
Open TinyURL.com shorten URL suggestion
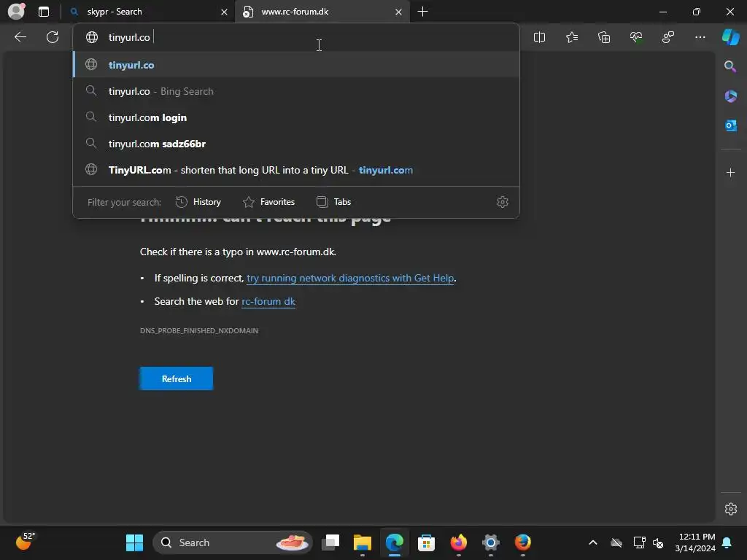[296, 169]
